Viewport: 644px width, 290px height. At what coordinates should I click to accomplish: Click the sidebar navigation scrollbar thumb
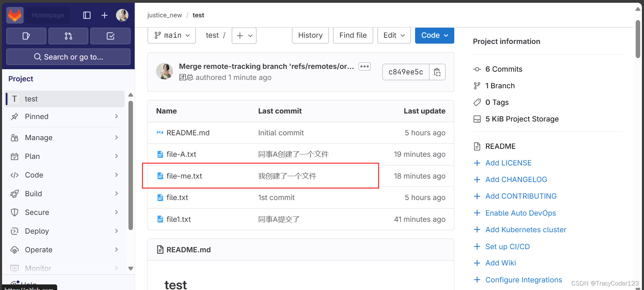tap(131, 165)
